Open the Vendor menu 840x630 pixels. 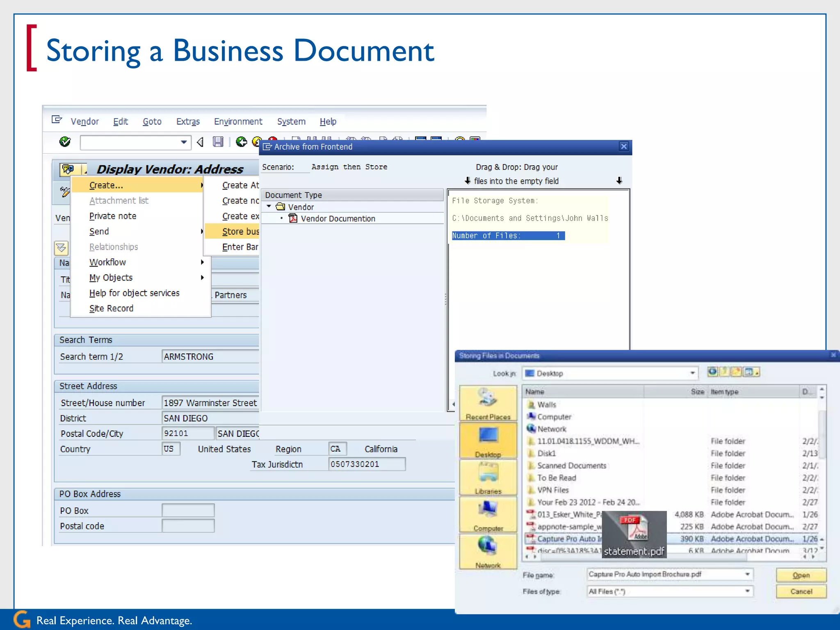(84, 121)
